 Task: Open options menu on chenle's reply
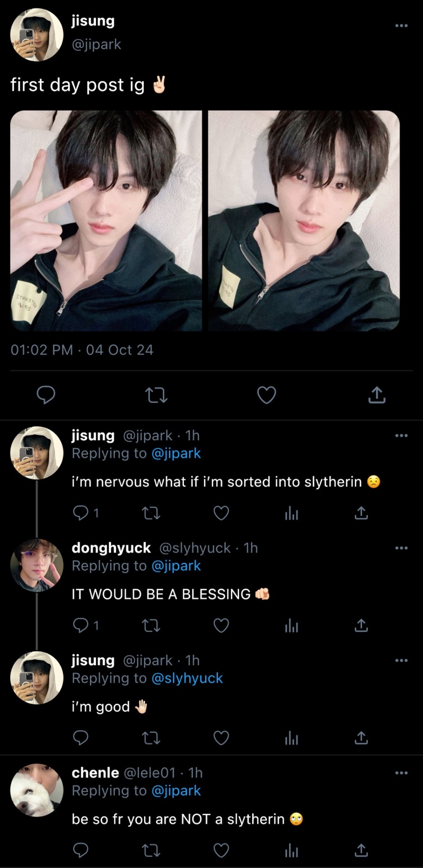(401, 773)
